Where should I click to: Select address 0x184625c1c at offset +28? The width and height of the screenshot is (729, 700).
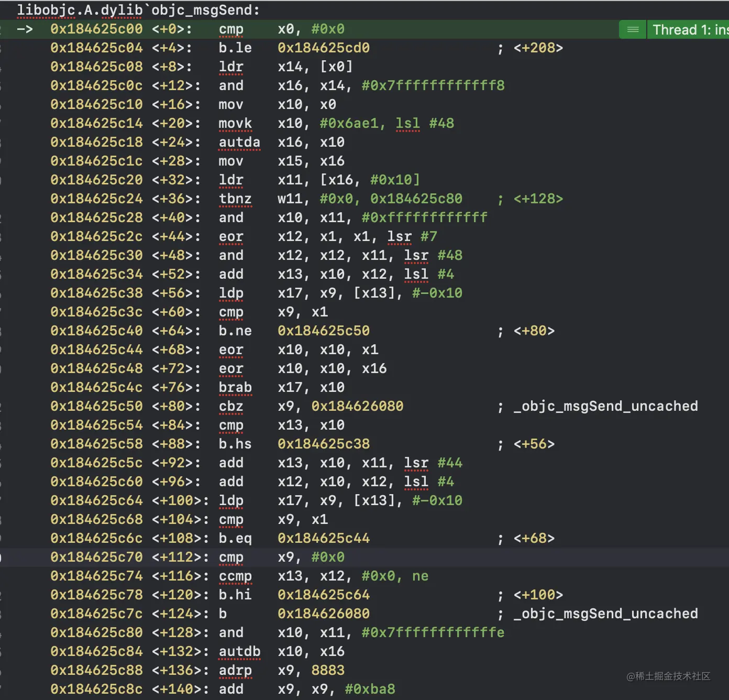(96, 161)
